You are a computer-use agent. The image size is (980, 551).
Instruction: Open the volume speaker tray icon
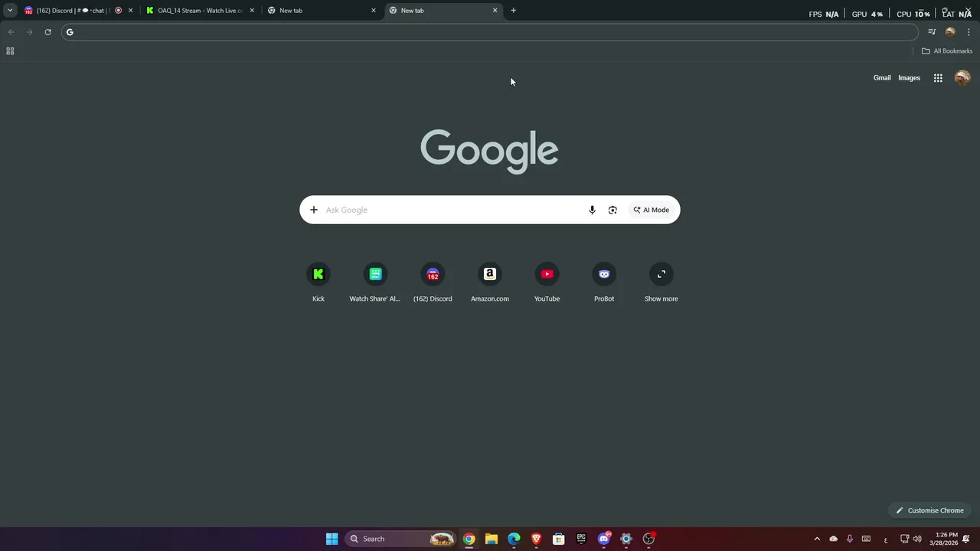click(917, 539)
